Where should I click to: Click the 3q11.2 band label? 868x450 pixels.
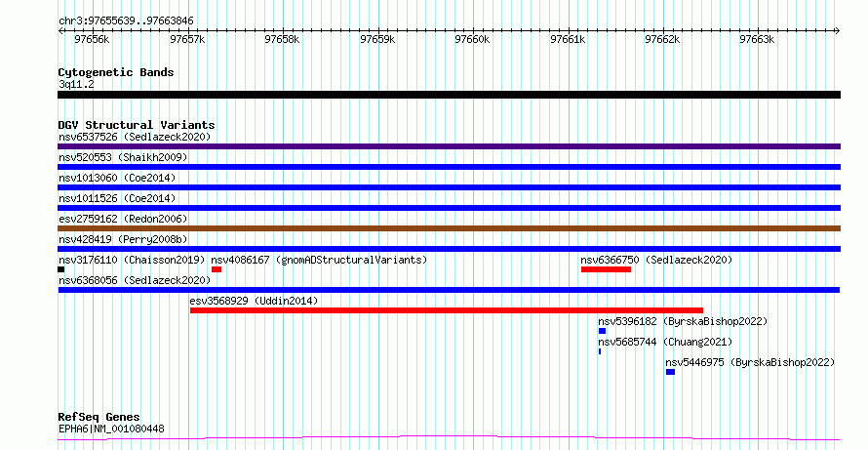tap(76, 84)
